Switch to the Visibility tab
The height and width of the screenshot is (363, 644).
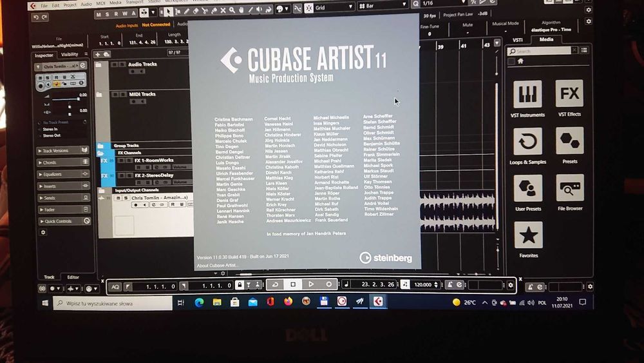point(70,54)
